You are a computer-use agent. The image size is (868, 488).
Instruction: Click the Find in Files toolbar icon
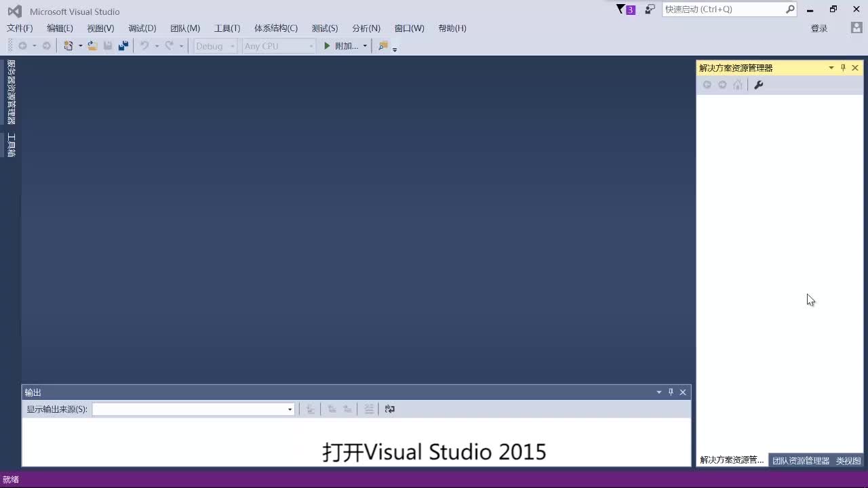pos(383,46)
